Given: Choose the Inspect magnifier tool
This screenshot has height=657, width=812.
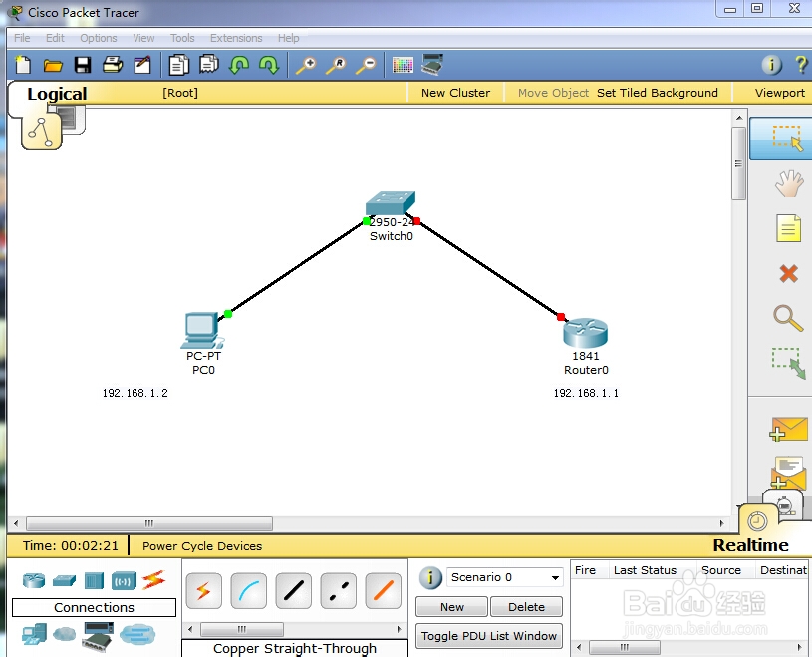Looking at the screenshot, I should 788,318.
